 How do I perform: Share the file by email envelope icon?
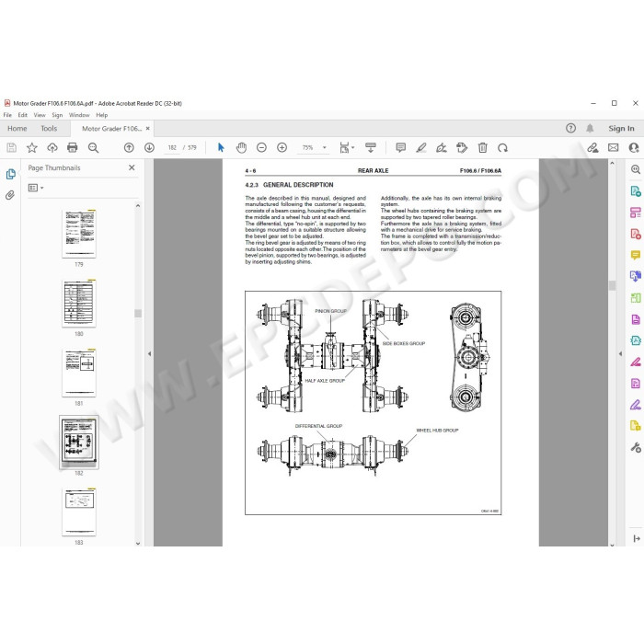[x=614, y=147]
